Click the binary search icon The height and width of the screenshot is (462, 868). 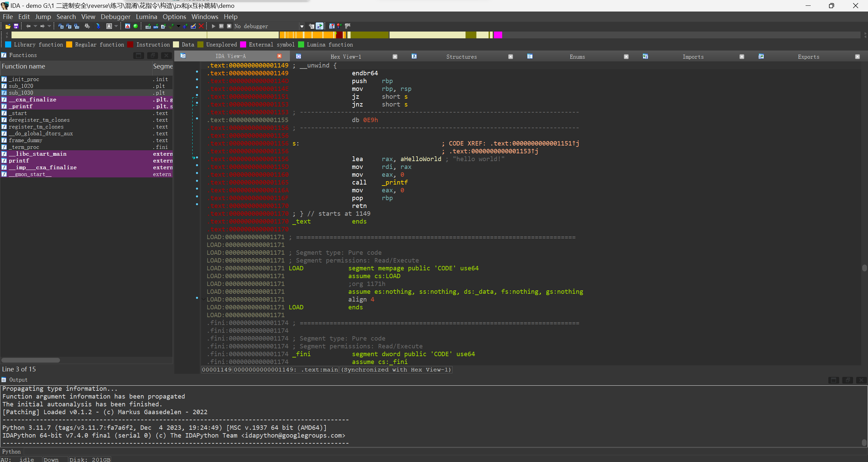[77, 26]
